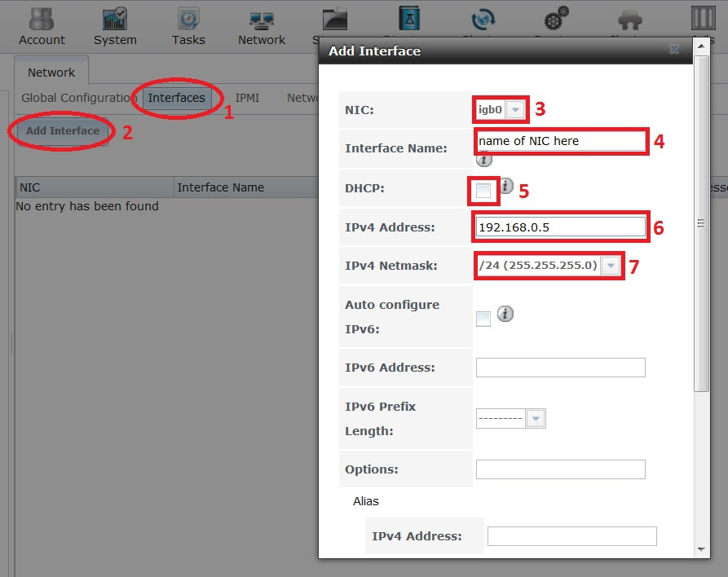Click the Add Interface button
The image size is (728, 577).
63,131
